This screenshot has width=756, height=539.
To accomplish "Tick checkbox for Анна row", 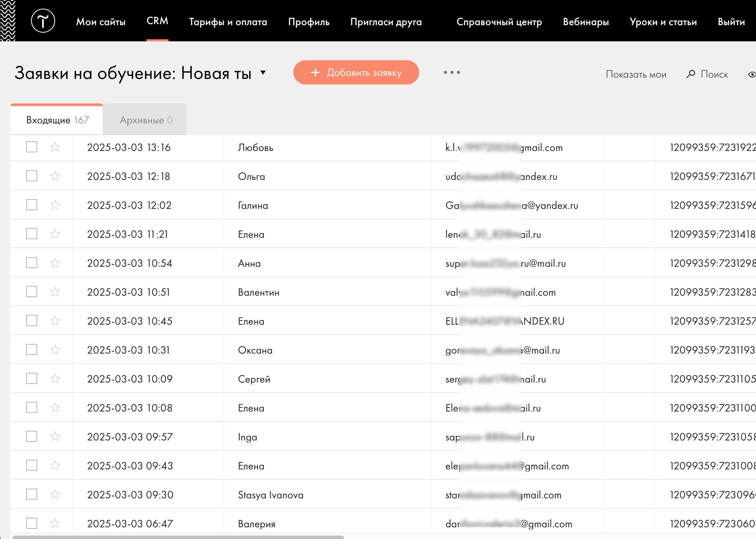I will pyautogui.click(x=32, y=263).
